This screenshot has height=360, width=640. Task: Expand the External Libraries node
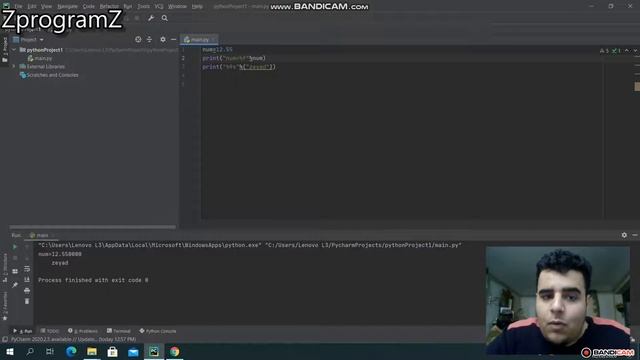[14, 66]
